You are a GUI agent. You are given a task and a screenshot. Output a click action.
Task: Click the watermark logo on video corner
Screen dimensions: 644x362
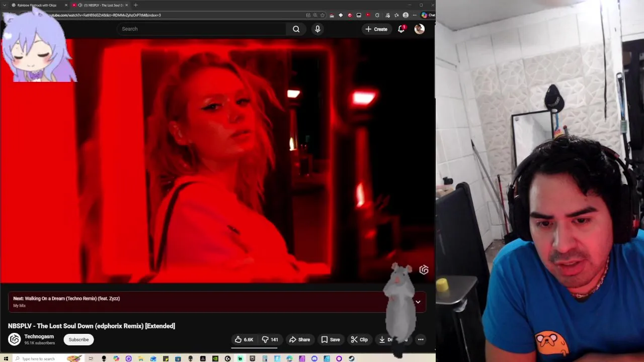(424, 270)
